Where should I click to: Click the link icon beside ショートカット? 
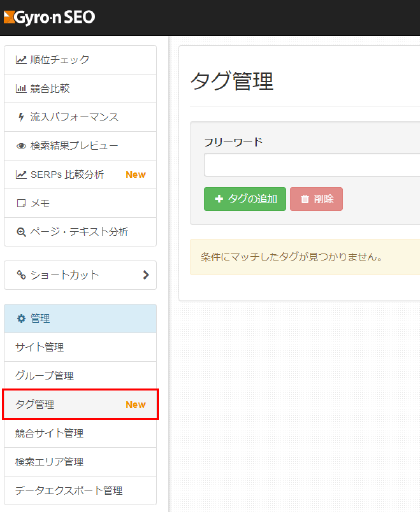coord(21,275)
